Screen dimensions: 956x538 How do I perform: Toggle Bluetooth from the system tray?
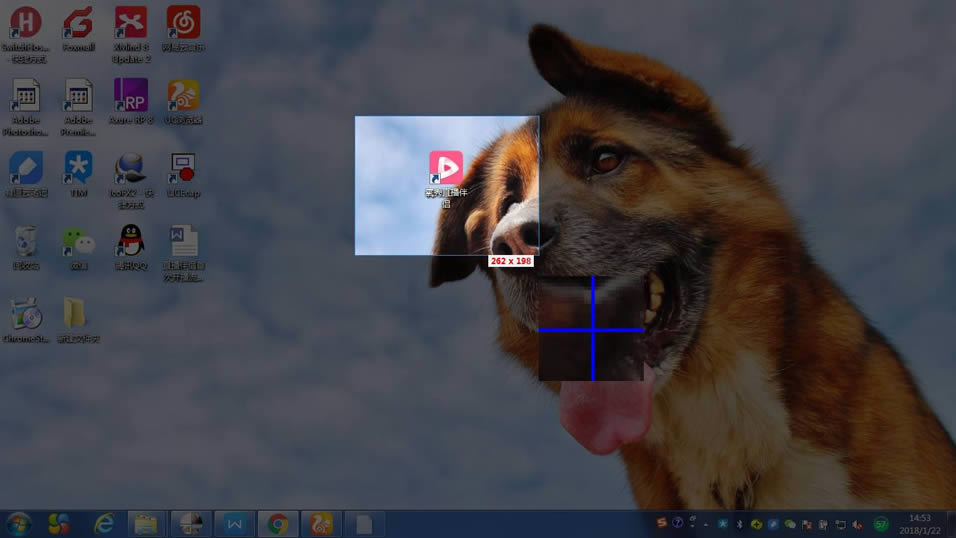[x=740, y=524]
